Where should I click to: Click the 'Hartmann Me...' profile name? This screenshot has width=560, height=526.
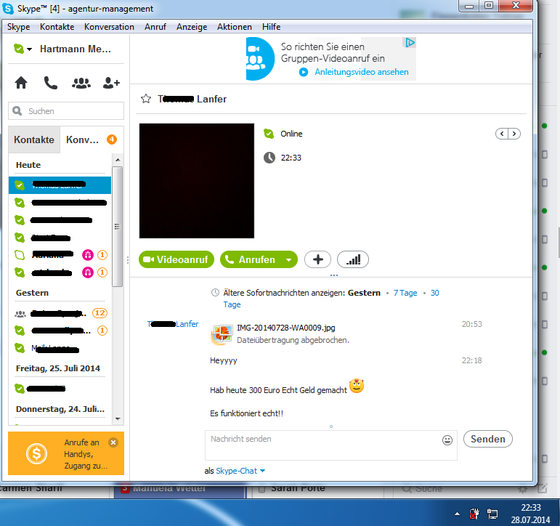pos(75,49)
